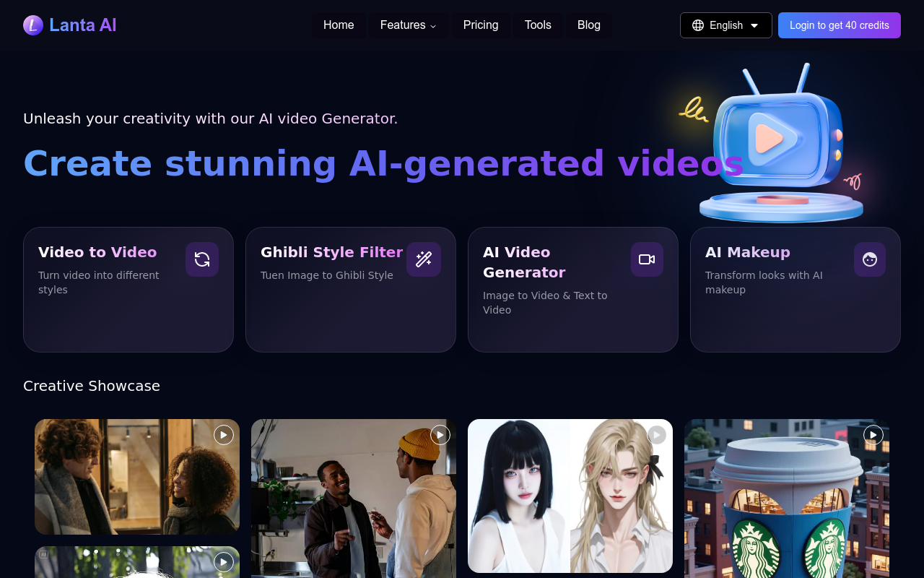Click the Lanta AI brand name
Viewport: 924px width, 578px height.
point(83,25)
